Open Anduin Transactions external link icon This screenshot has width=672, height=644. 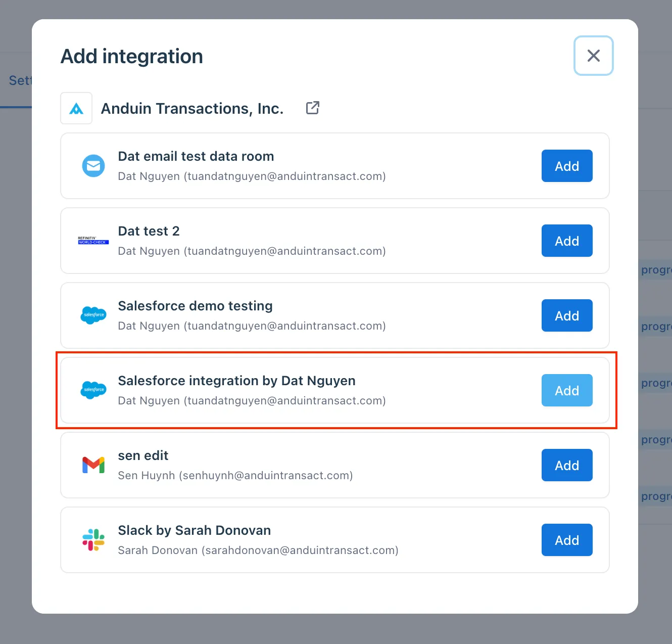click(313, 108)
